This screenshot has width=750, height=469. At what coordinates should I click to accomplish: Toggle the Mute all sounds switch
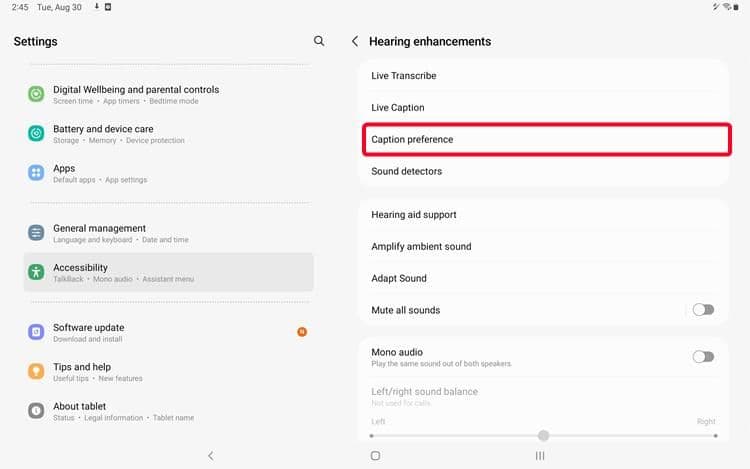(x=703, y=310)
